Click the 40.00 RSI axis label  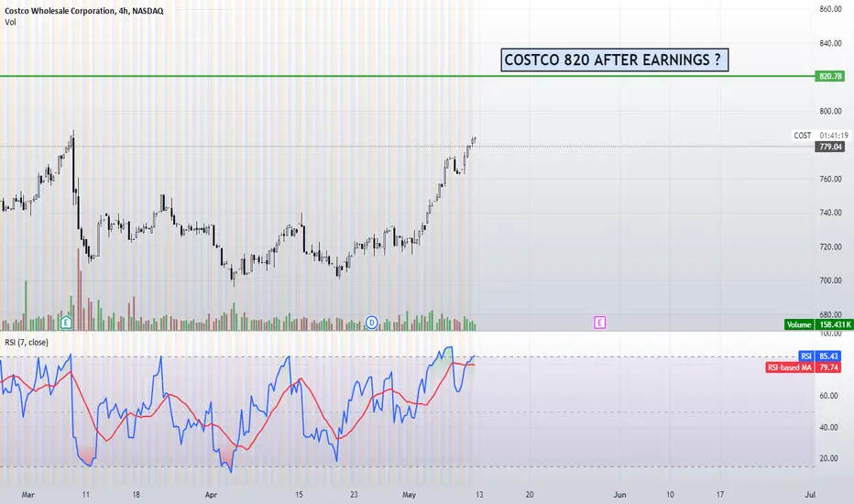pyautogui.click(x=829, y=427)
